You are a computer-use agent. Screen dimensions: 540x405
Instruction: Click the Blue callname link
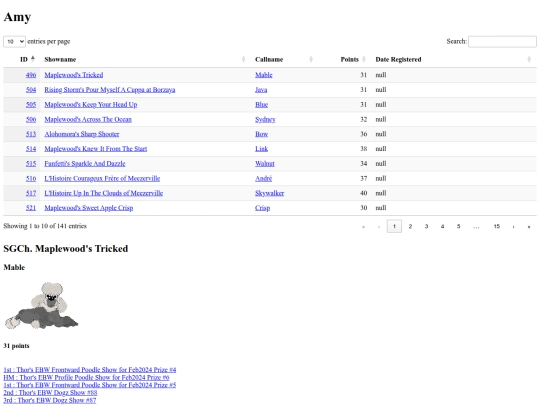[261, 105]
